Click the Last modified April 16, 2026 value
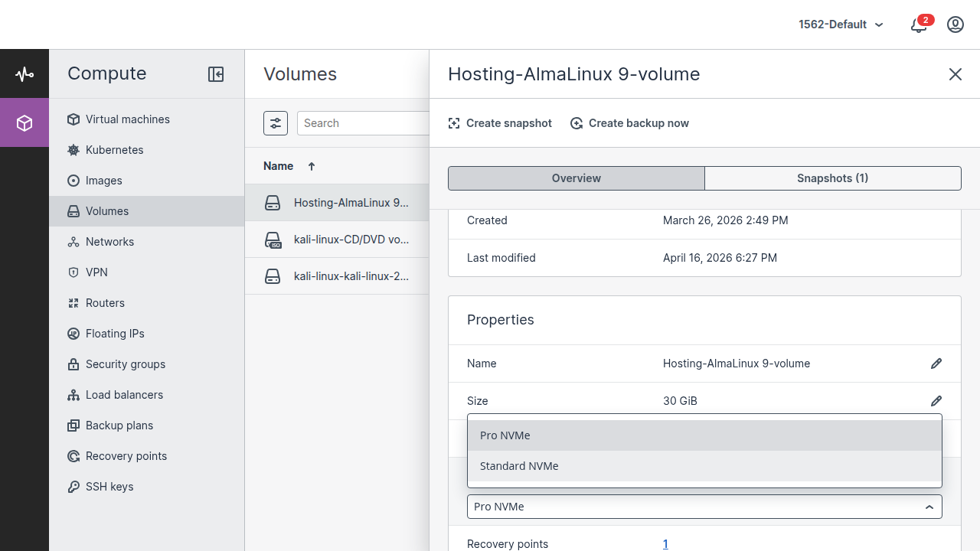The height and width of the screenshot is (551, 980). click(x=720, y=258)
